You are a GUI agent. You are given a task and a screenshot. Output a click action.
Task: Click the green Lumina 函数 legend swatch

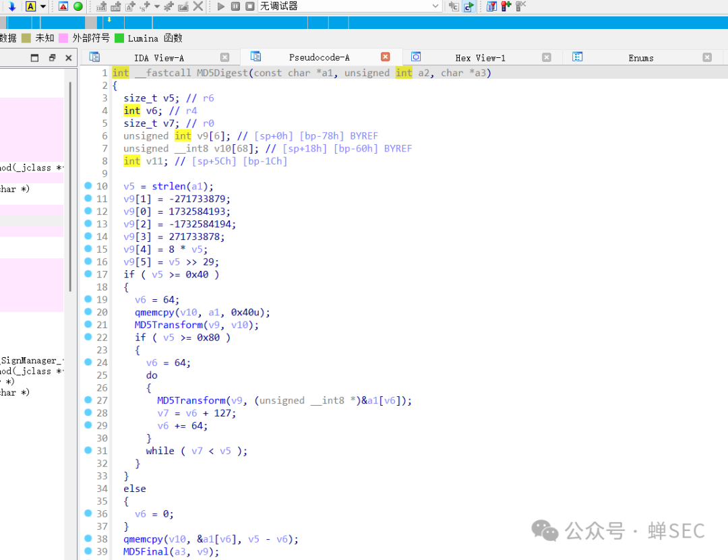coord(119,38)
